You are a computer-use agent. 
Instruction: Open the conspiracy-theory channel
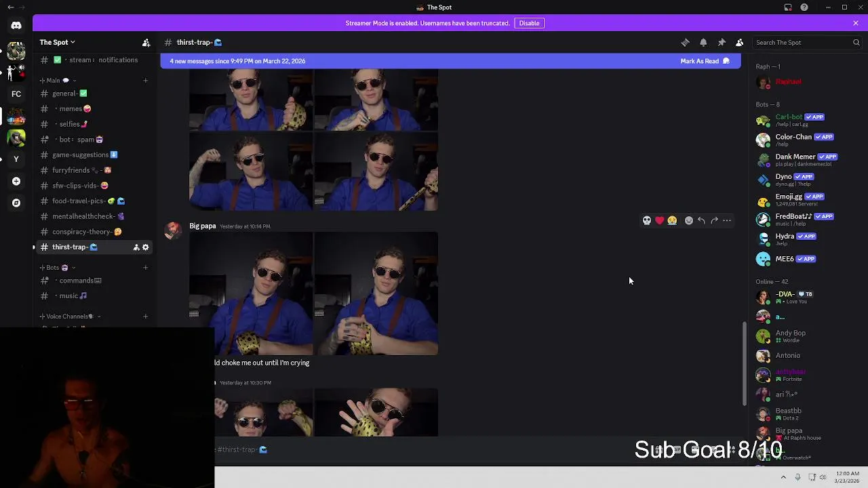click(94, 232)
